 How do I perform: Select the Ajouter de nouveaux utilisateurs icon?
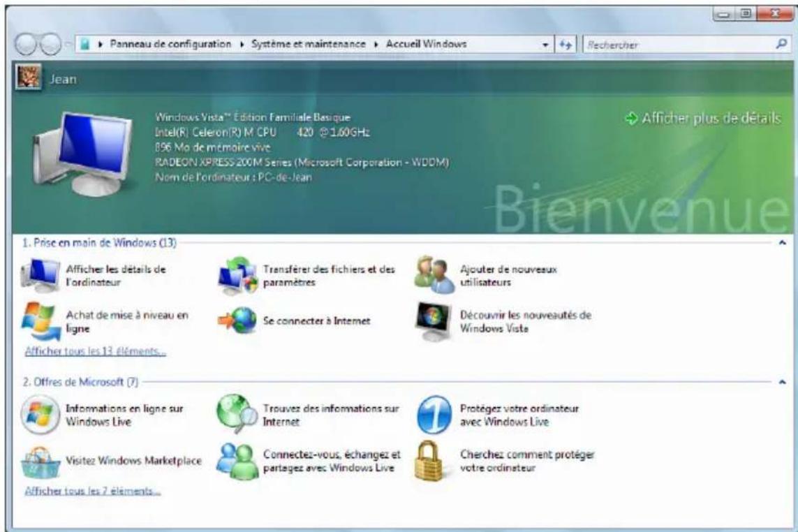coord(434,275)
